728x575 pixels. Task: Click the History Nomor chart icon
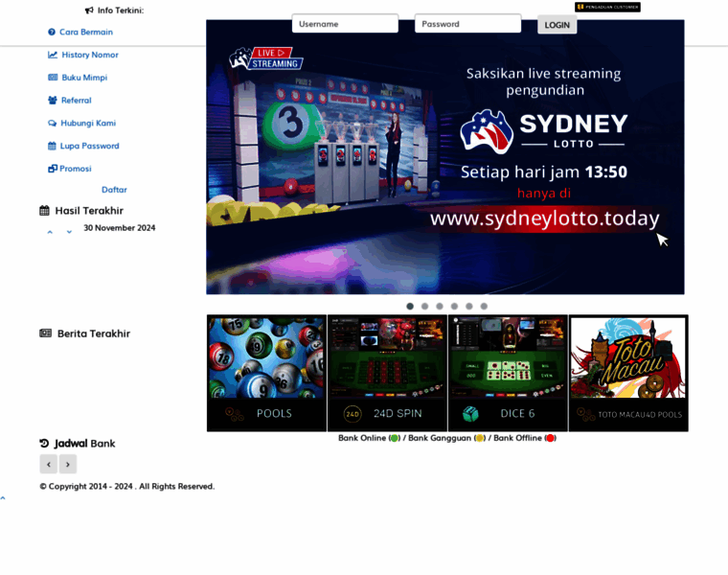pyautogui.click(x=53, y=55)
